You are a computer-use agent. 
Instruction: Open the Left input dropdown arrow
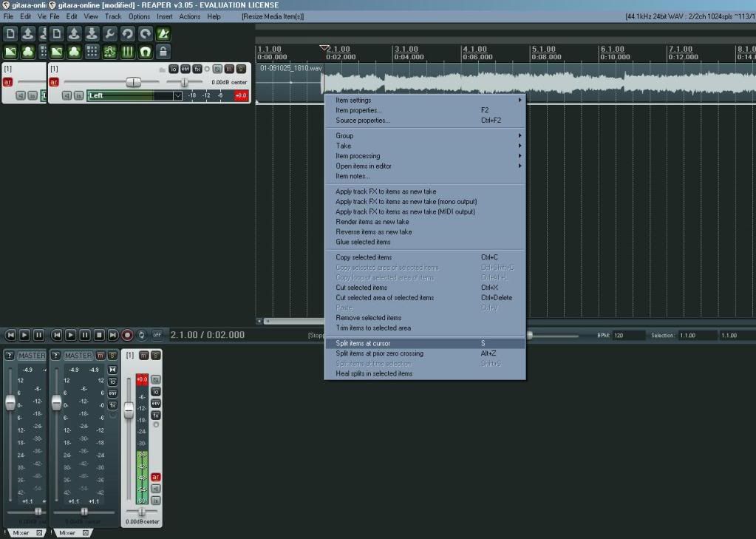pos(177,95)
